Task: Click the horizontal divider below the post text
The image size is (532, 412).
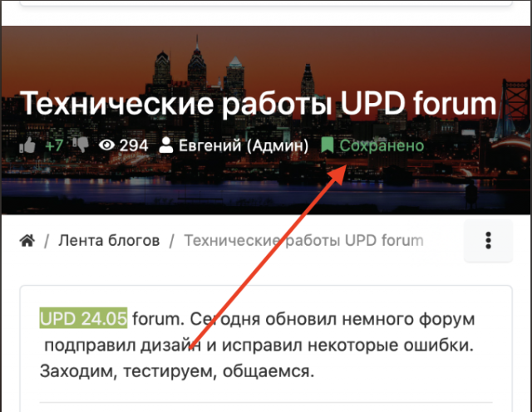Action: pos(266,404)
